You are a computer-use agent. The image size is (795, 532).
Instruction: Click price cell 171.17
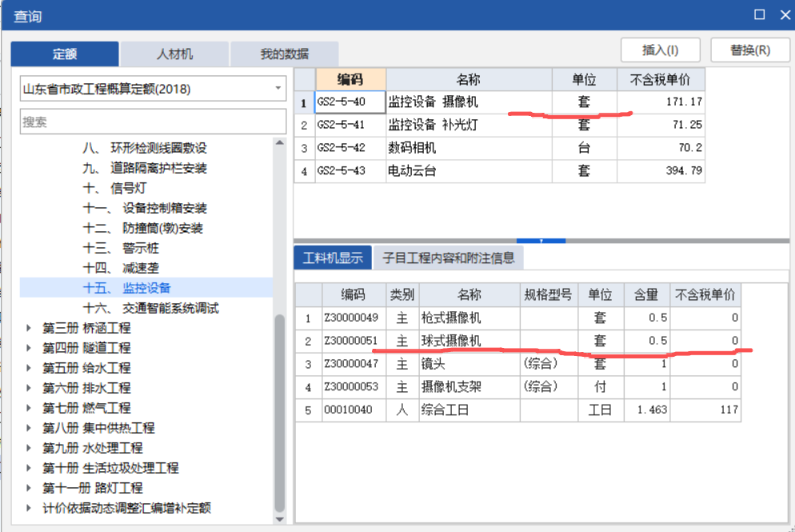[661, 102]
